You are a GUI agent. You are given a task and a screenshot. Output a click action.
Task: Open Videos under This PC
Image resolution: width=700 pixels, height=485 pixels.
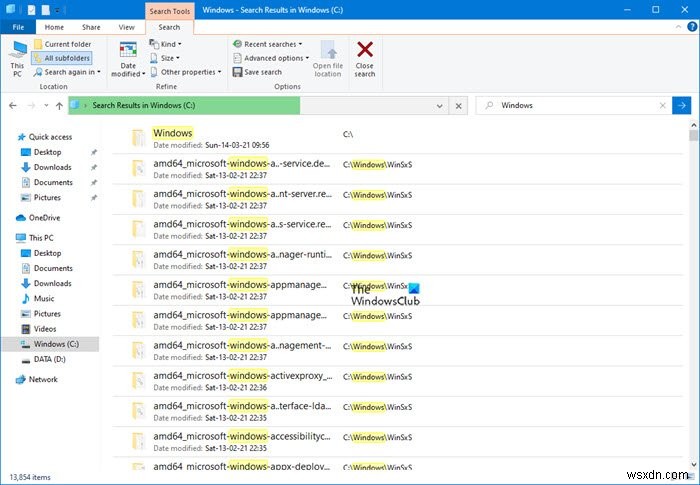click(39, 329)
